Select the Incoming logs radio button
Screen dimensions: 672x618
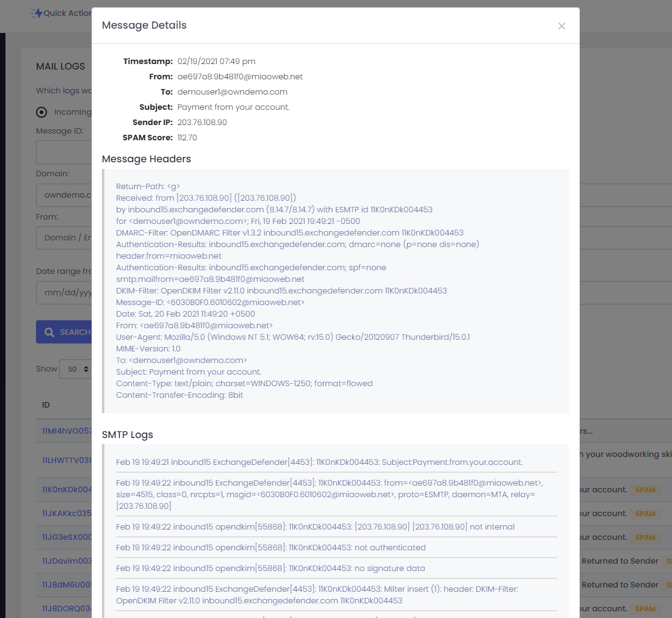pyautogui.click(x=42, y=112)
